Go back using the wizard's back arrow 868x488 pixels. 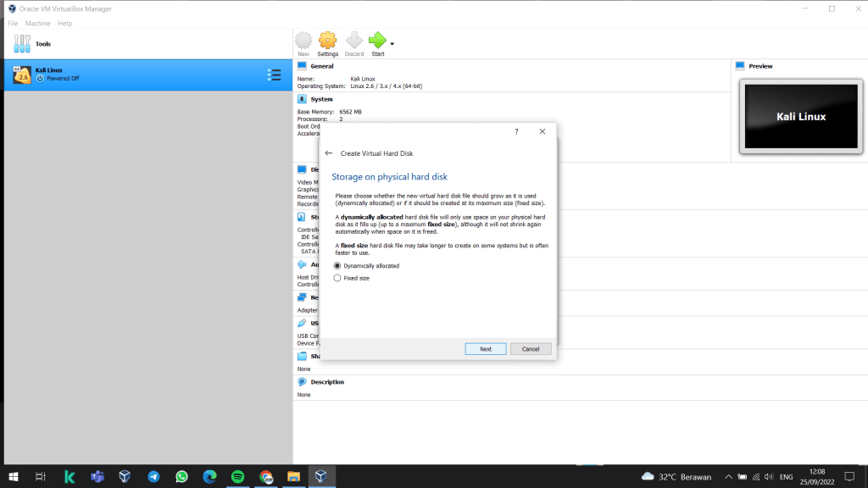[329, 153]
